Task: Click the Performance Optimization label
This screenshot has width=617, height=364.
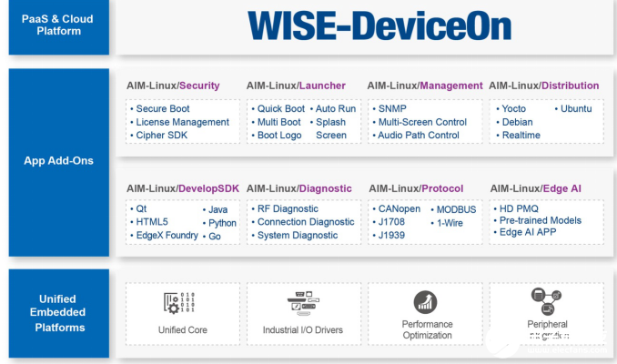Action: pyautogui.click(x=428, y=329)
